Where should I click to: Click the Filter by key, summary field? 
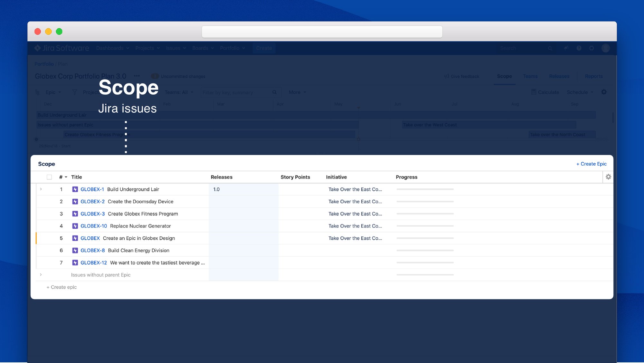click(x=241, y=92)
